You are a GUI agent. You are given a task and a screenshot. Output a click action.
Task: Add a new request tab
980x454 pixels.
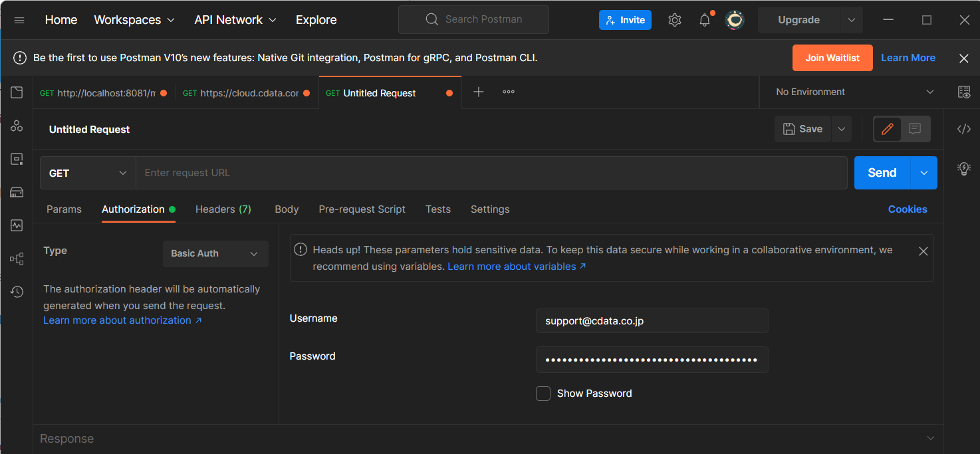click(x=478, y=92)
